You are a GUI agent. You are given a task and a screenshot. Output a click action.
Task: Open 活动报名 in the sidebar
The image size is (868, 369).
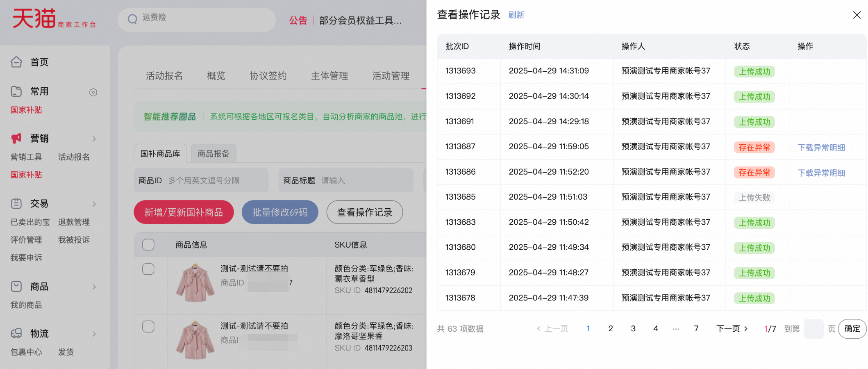point(74,157)
